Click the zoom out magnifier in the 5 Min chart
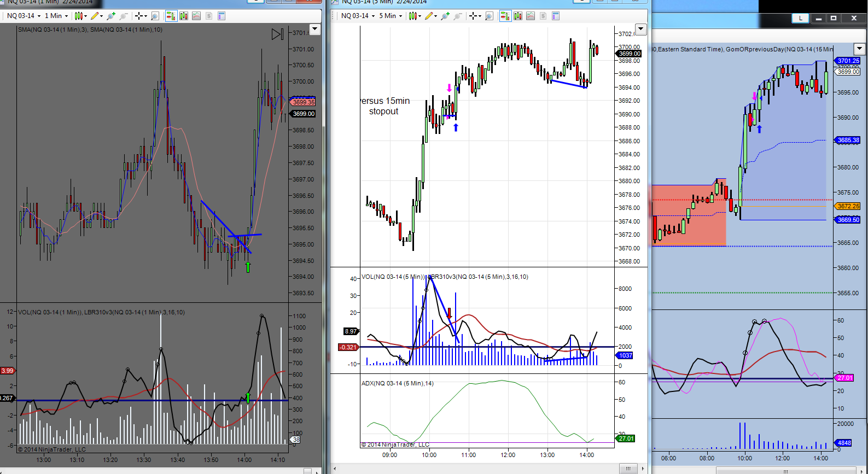The image size is (868, 474). click(458, 16)
